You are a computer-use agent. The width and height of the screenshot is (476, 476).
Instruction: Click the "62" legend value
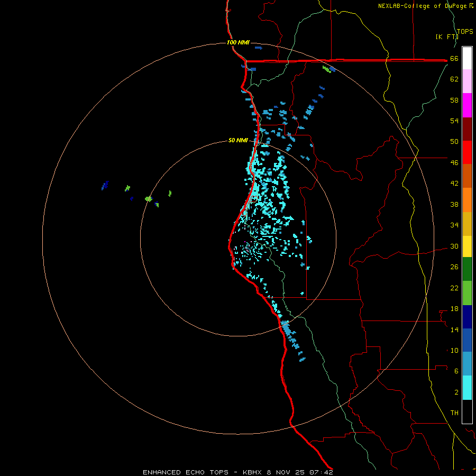pyautogui.click(x=454, y=79)
